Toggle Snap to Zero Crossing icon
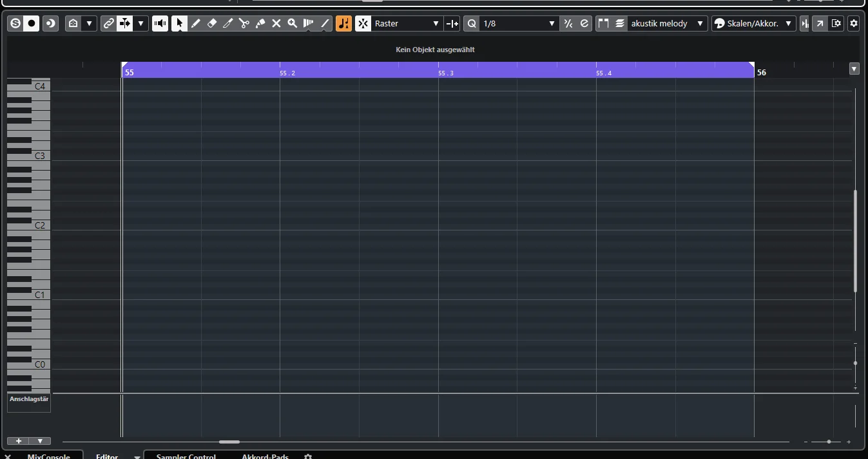Screen dimensions: 868x459 pyautogui.click(x=452, y=24)
